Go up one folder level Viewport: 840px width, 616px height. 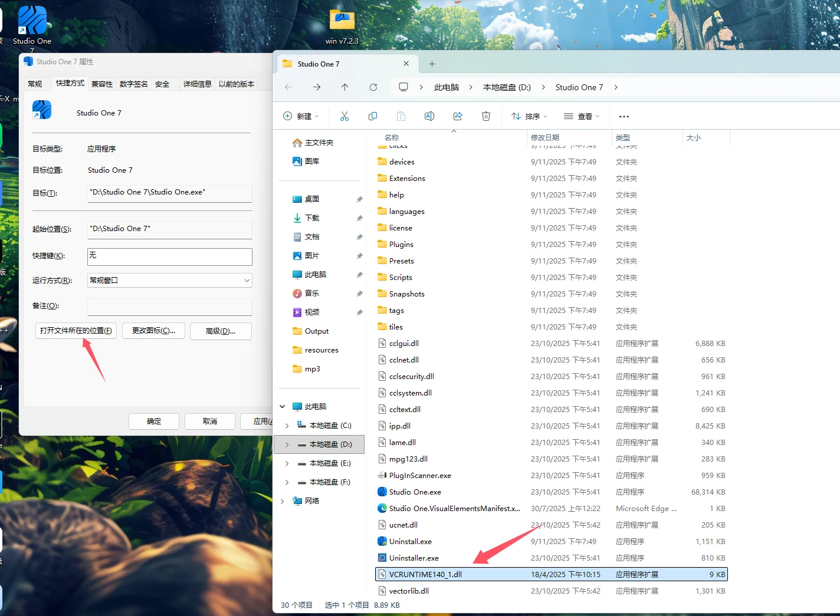(x=345, y=87)
